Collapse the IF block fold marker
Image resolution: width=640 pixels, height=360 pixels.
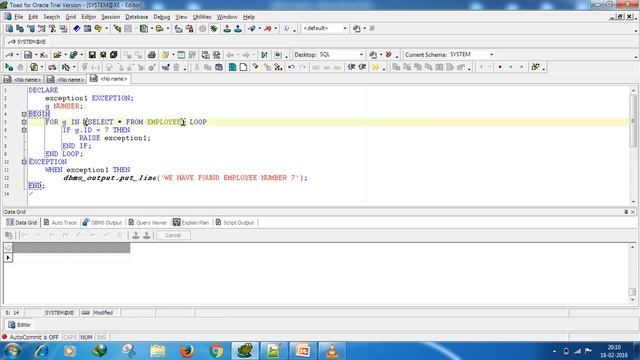(x=24, y=130)
